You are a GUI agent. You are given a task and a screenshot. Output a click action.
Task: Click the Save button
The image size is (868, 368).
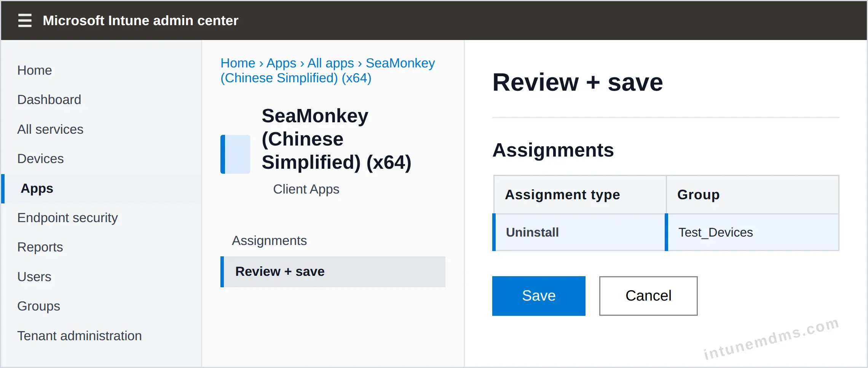point(539,296)
